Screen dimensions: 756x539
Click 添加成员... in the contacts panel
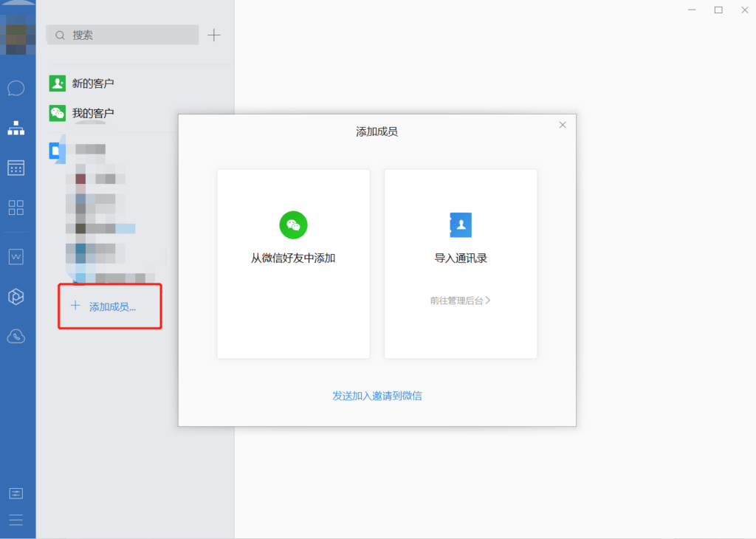click(x=111, y=306)
